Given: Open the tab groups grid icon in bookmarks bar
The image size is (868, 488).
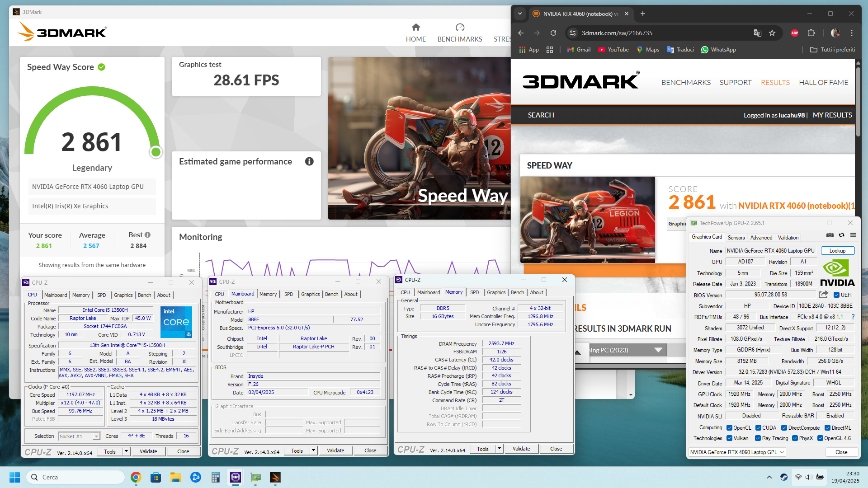Looking at the screenshot, I should click(550, 50).
